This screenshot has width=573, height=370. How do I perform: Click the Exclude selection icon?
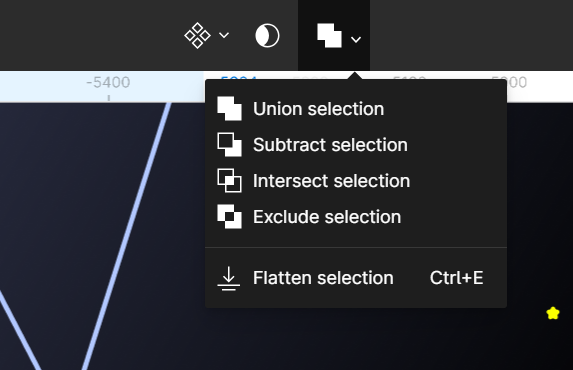pyautogui.click(x=229, y=216)
